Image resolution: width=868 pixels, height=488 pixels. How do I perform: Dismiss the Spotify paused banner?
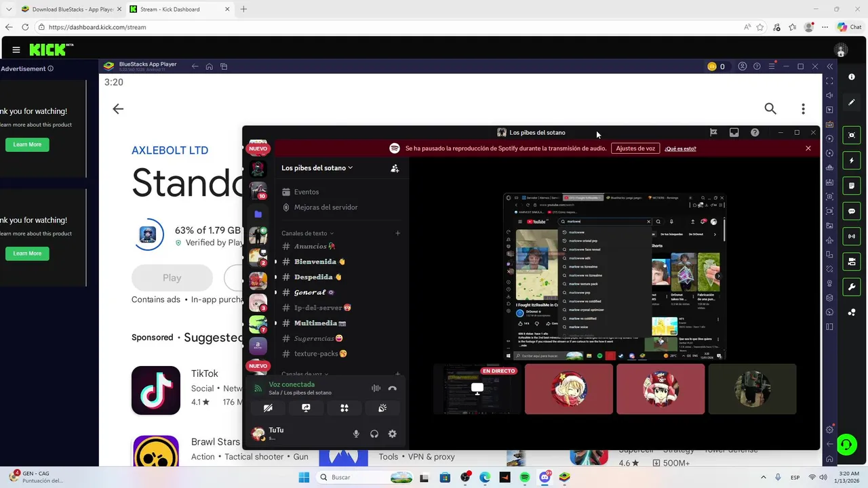pos(808,148)
